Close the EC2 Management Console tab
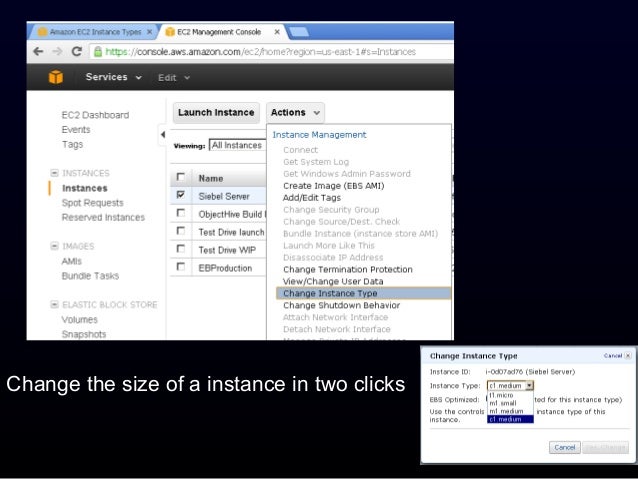Image resolution: width=638 pixels, height=479 pixels. (x=277, y=31)
